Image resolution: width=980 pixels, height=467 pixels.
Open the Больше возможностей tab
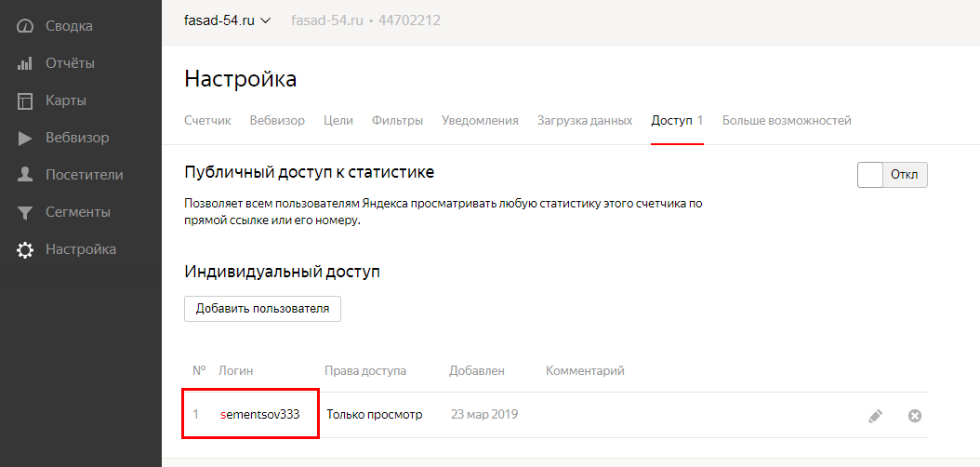pos(787,121)
